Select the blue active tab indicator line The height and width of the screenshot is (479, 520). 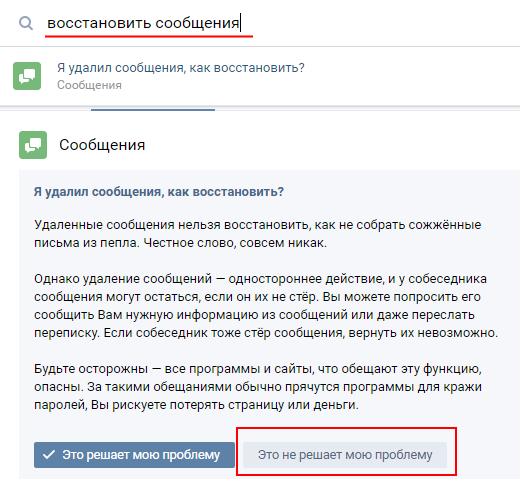pyautogui.click(x=153, y=109)
